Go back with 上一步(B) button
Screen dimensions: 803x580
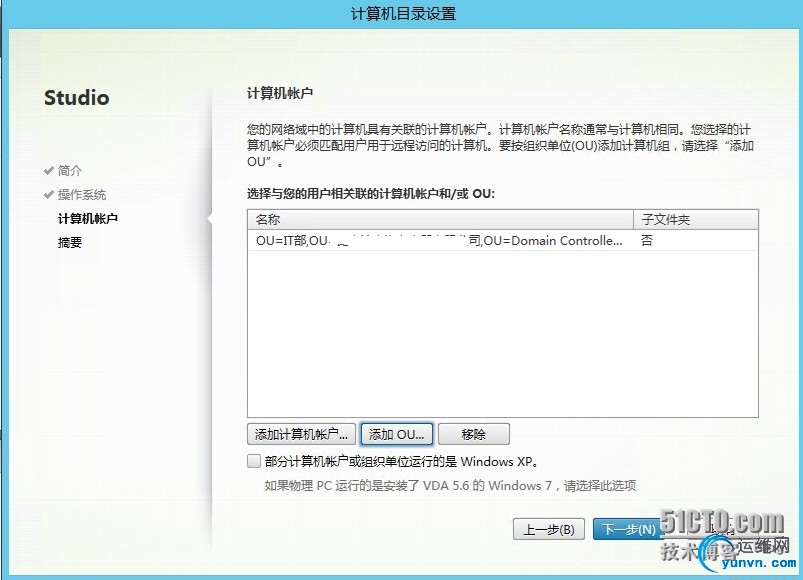[x=548, y=529]
